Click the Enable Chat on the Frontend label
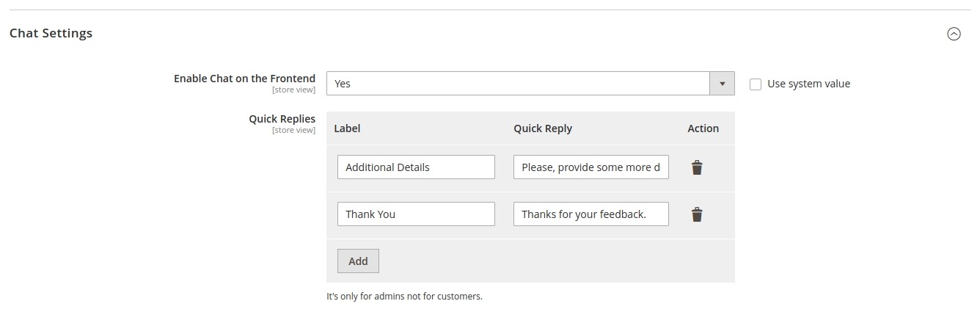 pyautogui.click(x=244, y=78)
